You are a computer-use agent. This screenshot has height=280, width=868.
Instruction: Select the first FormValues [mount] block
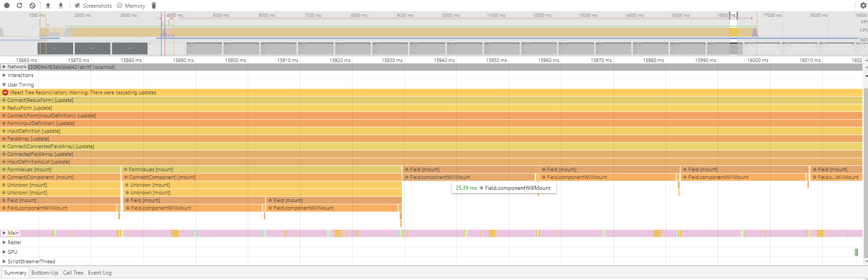click(x=60, y=169)
